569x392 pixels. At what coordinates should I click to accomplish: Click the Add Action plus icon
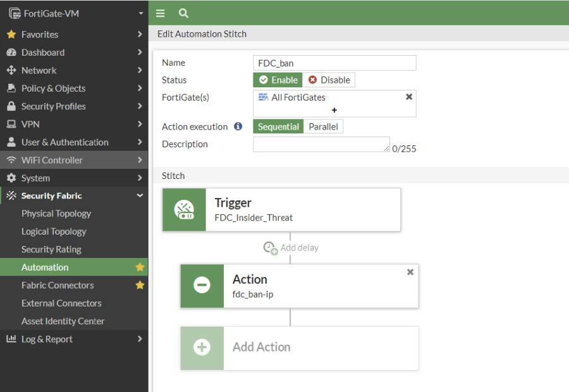click(x=202, y=348)
